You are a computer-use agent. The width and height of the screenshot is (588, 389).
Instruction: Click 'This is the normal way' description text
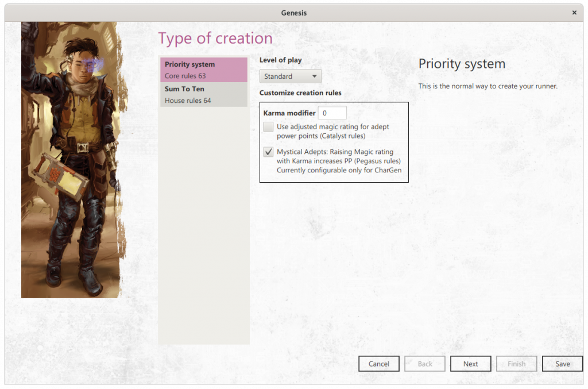pos(488,86)
